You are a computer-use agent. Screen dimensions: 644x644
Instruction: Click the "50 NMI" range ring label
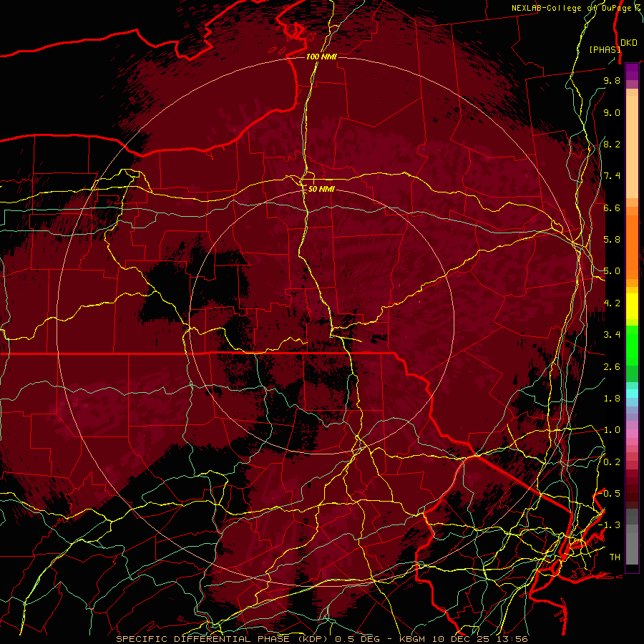click(321, 189)
